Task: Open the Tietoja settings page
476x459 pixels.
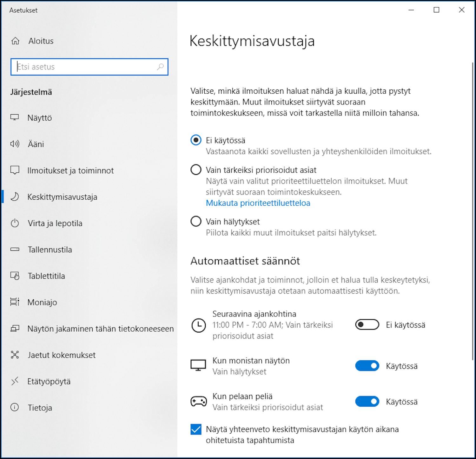Action: click(15, 408)
